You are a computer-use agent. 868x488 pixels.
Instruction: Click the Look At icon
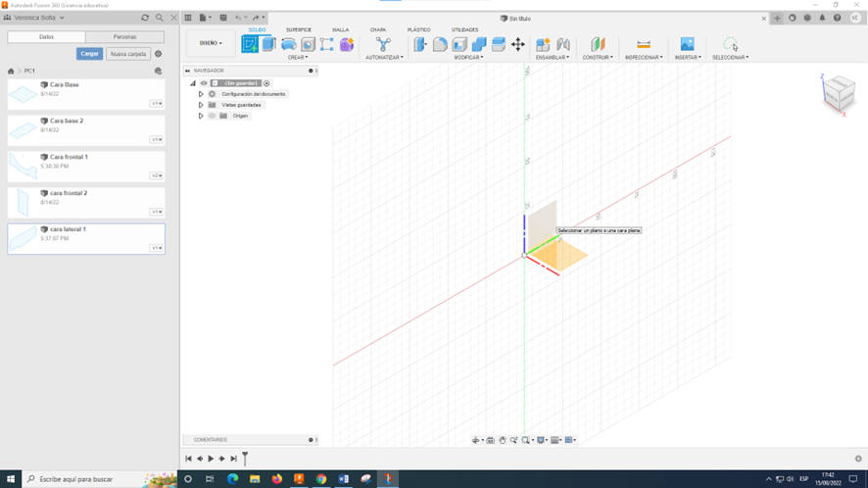[491, 440]
